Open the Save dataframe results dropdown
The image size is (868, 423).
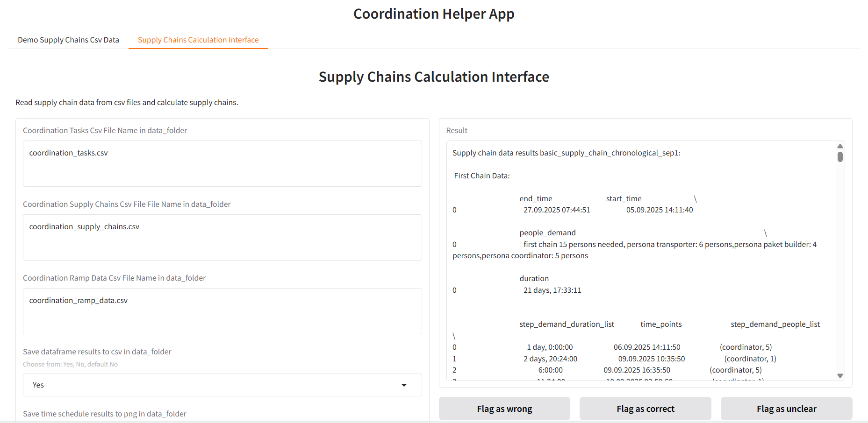pos(222,385)
